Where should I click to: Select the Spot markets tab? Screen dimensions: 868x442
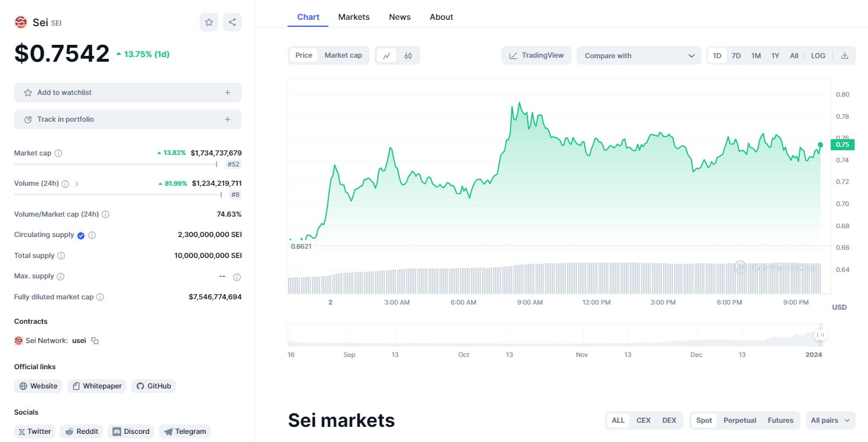tap(704, 420)
